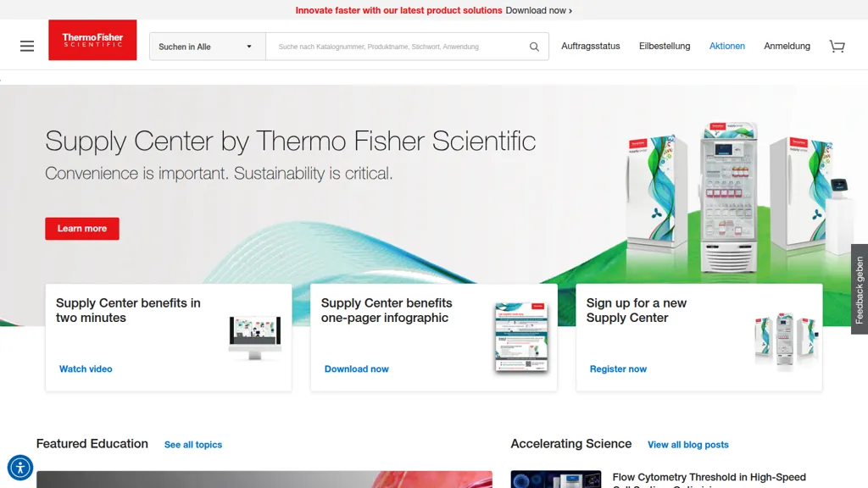
Task: Click 'View all blog posts' link
Action: pyautogui.click(x=688, y=445)
